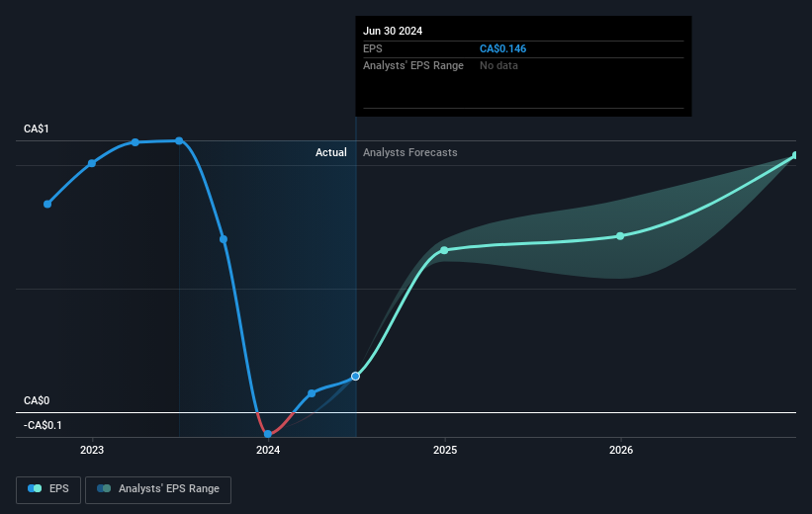Click the CA$0 y-axis label

tap(37, 400)
